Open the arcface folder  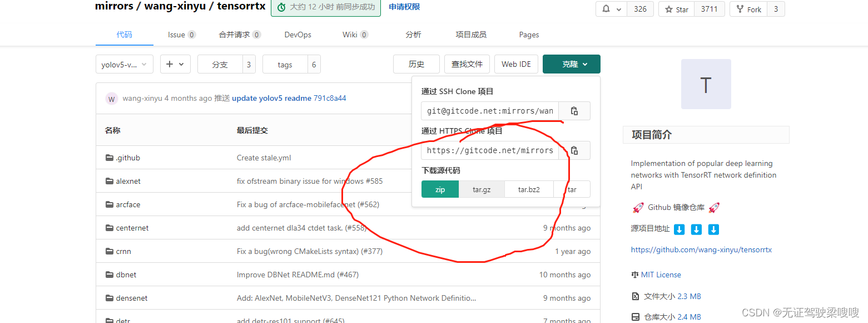click(128, 204)
